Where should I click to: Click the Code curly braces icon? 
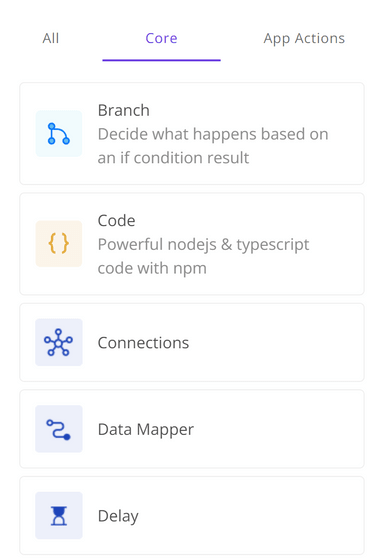[59, 244]
